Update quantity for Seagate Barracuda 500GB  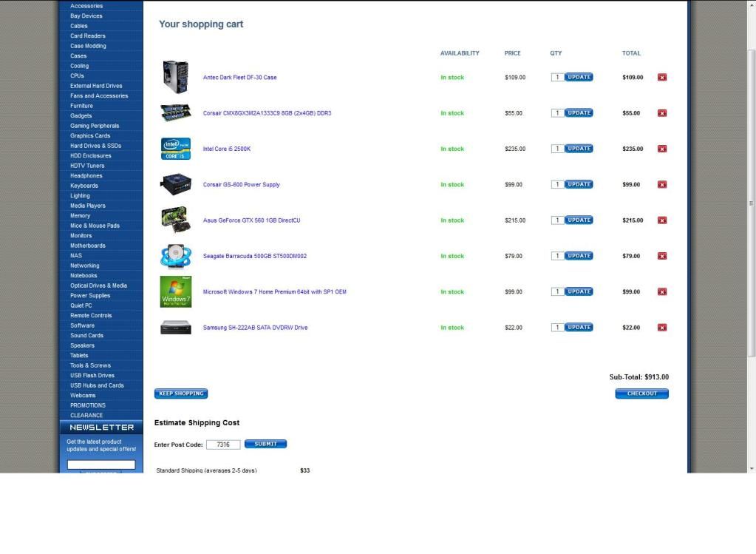point(579,256)
